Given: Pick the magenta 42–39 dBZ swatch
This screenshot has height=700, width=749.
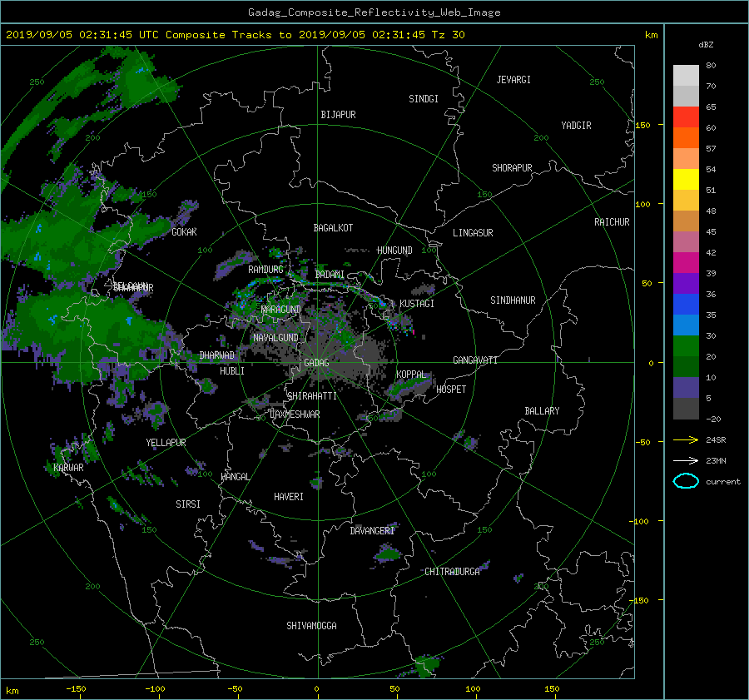Looking at the screenshot, I should click(686, 262).
